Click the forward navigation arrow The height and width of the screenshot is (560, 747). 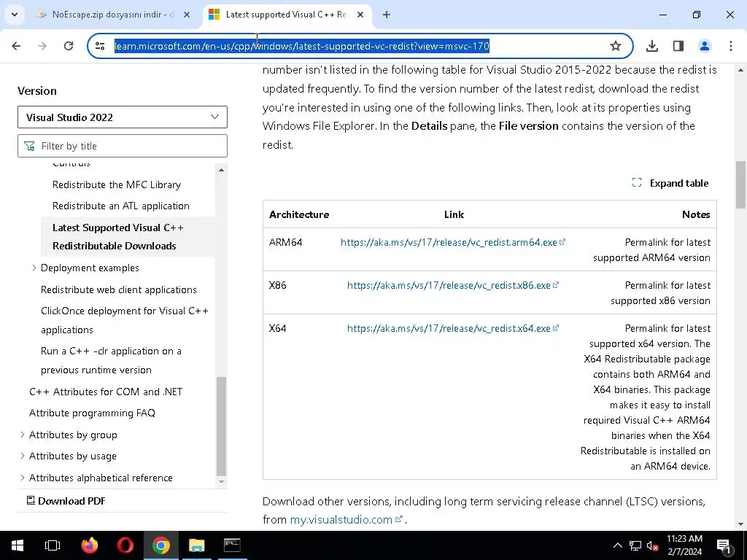coord(42,46)
